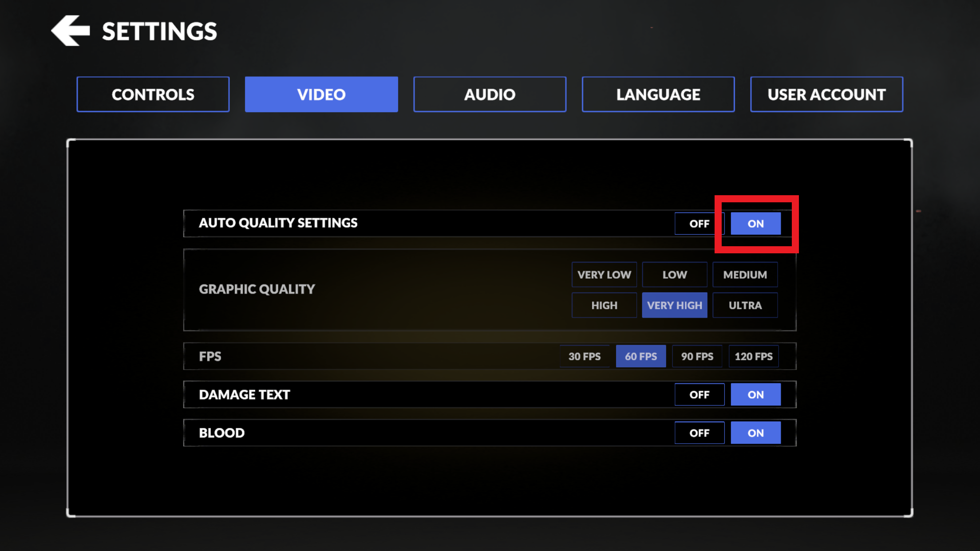Set graphic quality to Very High
The image size is (980, 551).
(x=675, y=305)
